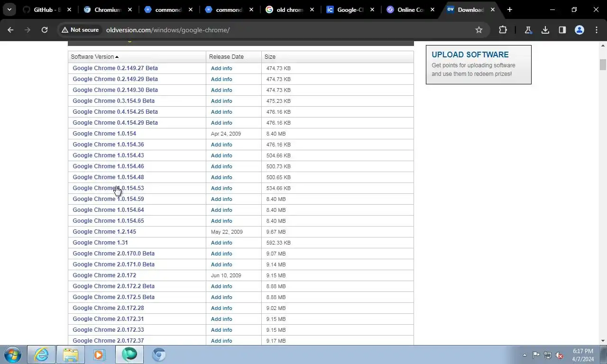Show Chrome downloads tray
607x364 pixels.
[545, 30]
